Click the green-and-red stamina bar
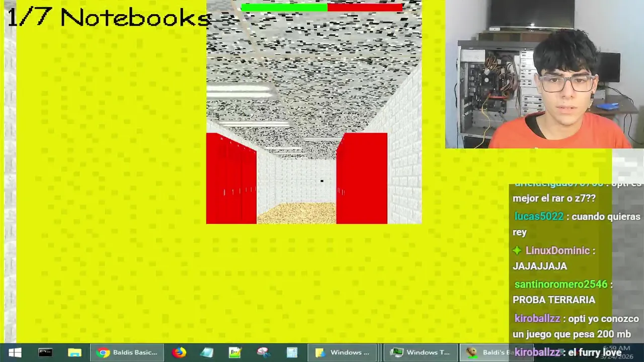The image size is (644, 362). point(322,8)
